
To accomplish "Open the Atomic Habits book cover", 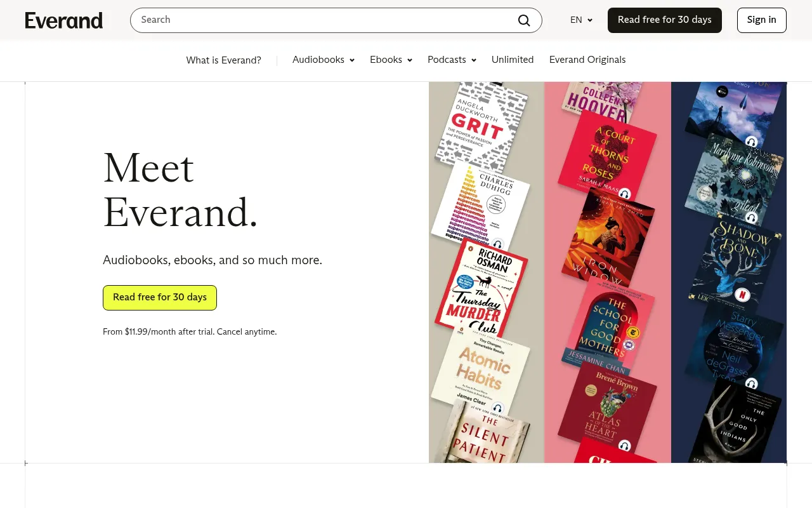I will [480, 371].
